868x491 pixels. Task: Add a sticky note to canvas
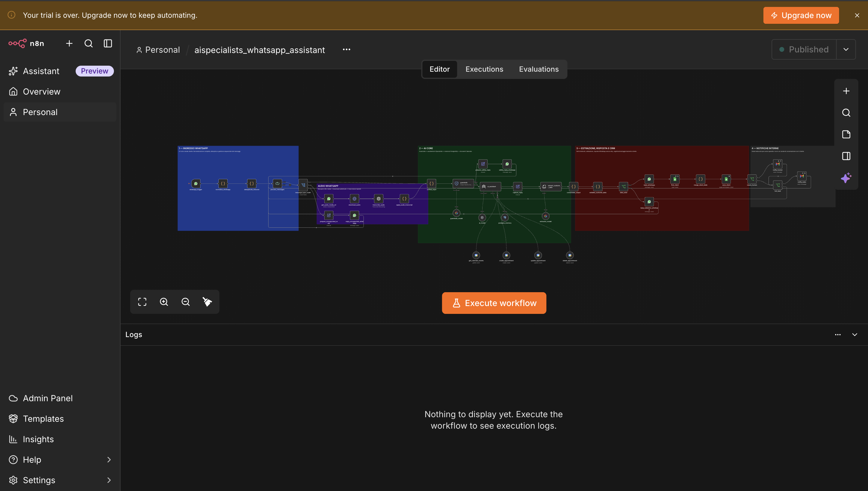pyautogui.click(x=846, y=134)
